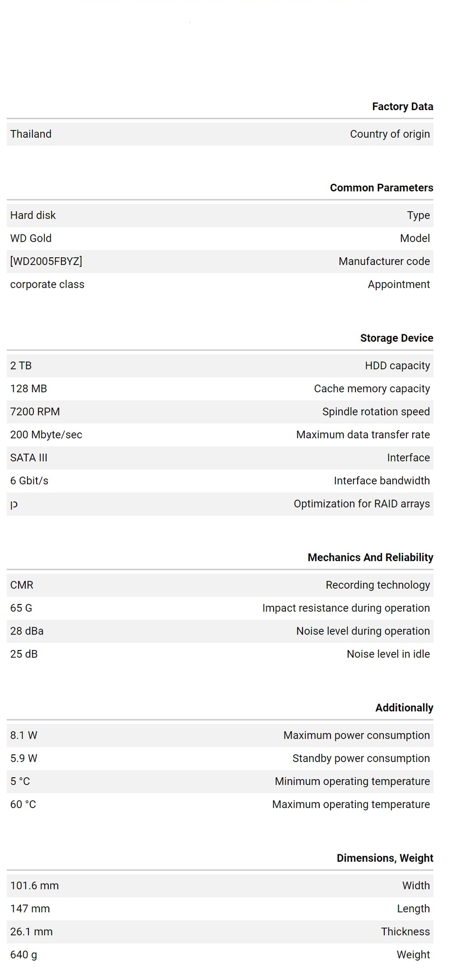
Task: Click the 'Weight' label
Action: click(413, 955)
